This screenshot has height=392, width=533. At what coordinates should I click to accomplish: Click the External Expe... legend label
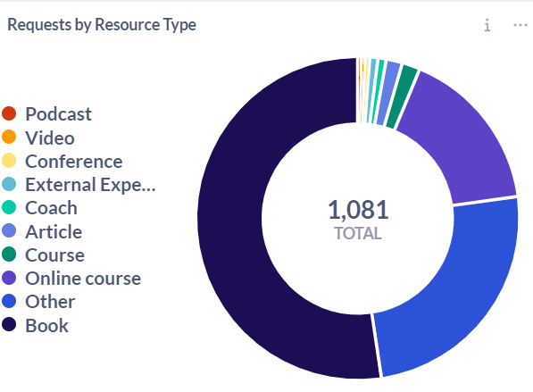[x=90, y=185]
